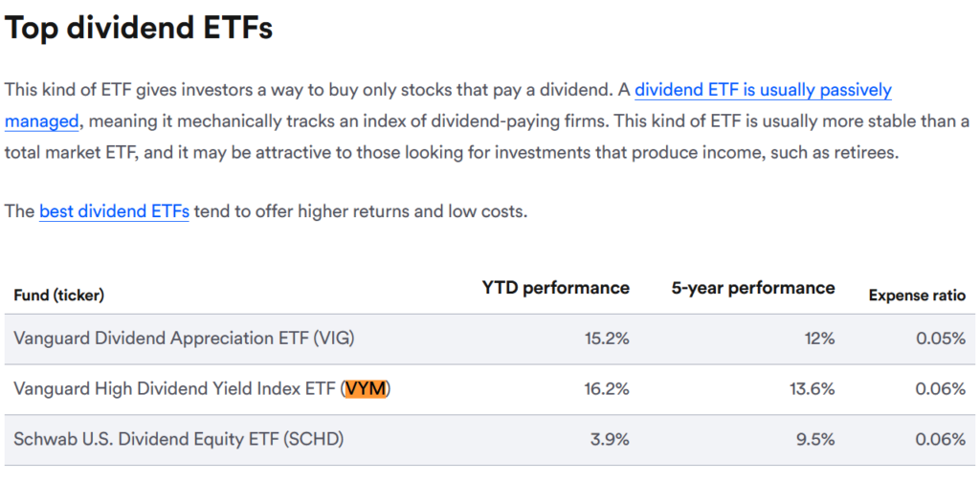Select the Schwab U.S. Dividend Equity ETF name
Screen dimensions: 980x481
pos(178,440)
